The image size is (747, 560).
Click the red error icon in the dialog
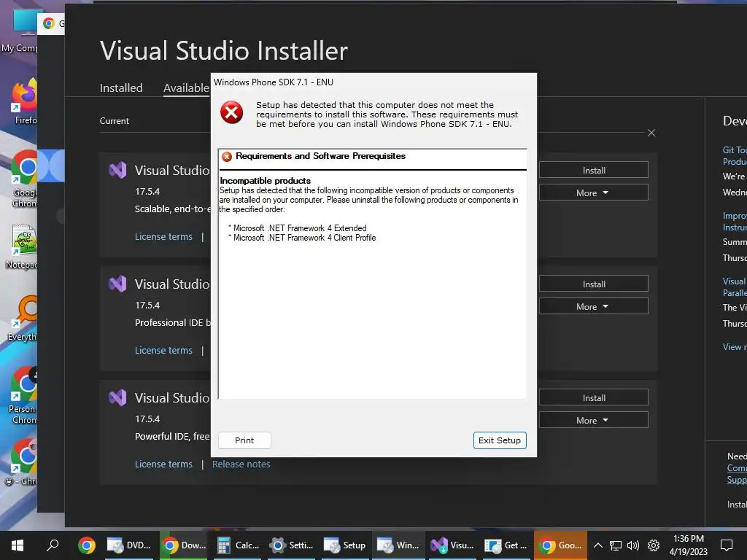(x=231, y=112)
